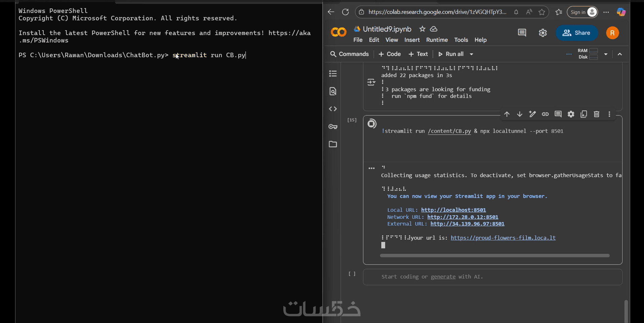644x323 pixels.
Task: Add a comment to the cell
Action: tap(558, 114)
